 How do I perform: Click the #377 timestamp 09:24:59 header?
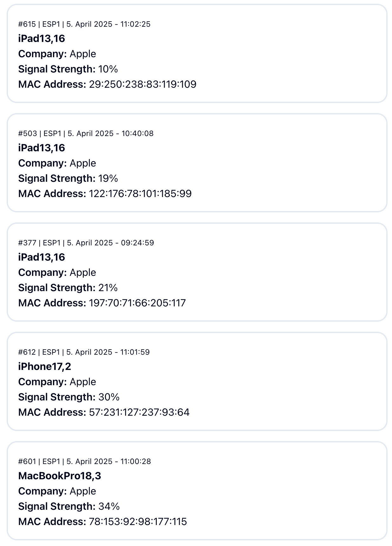[86, 243]
